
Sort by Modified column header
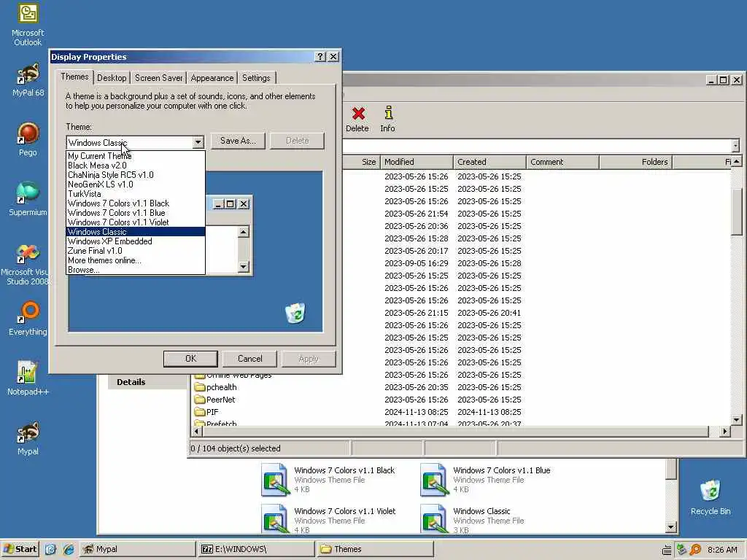coord(417,162)
